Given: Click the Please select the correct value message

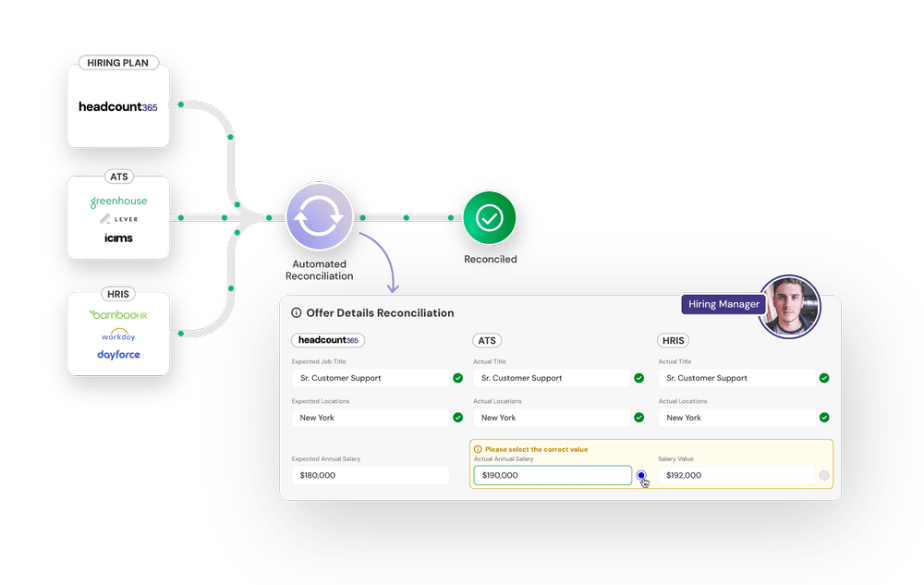Looking at the screenshot, I should click(536, 449).
